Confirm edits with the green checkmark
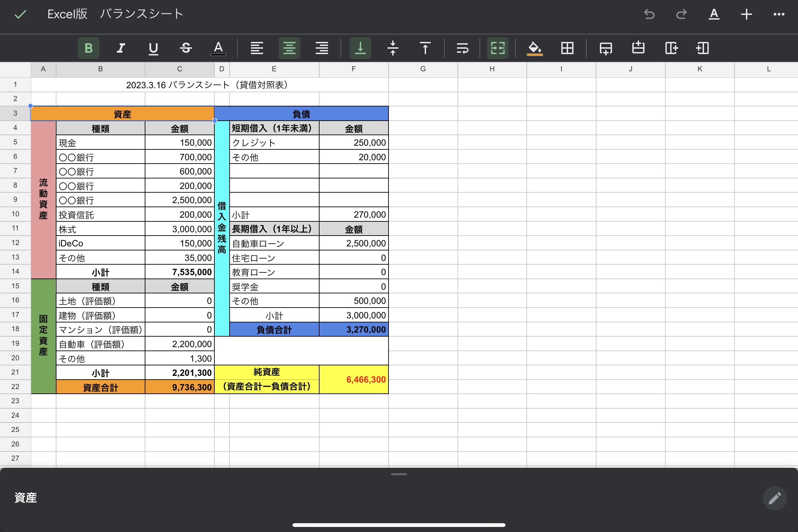The image size is (798, 532). pos(20,14)
